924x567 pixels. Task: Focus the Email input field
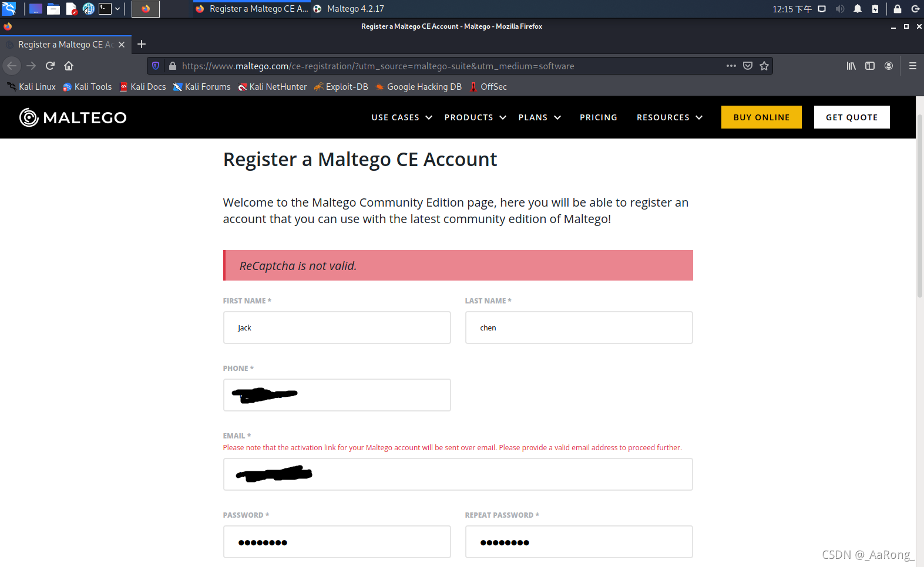pos(458,474)
